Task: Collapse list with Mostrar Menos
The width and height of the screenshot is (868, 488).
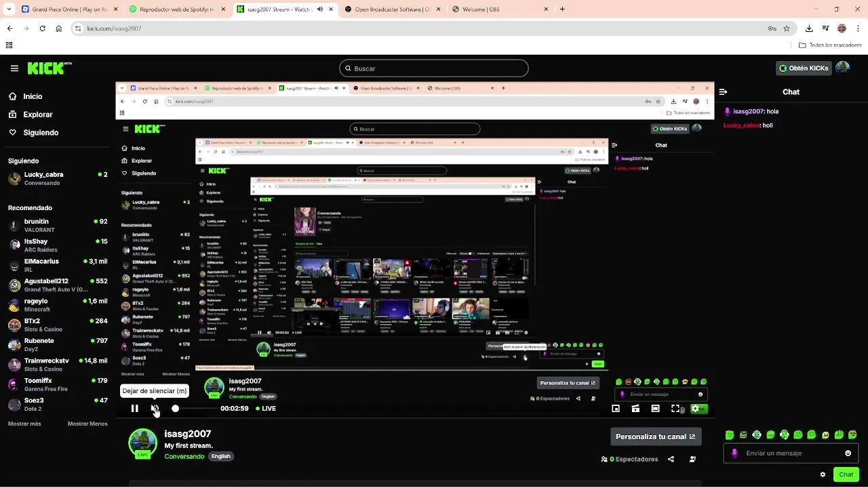Action: click(x=87, y=424)
